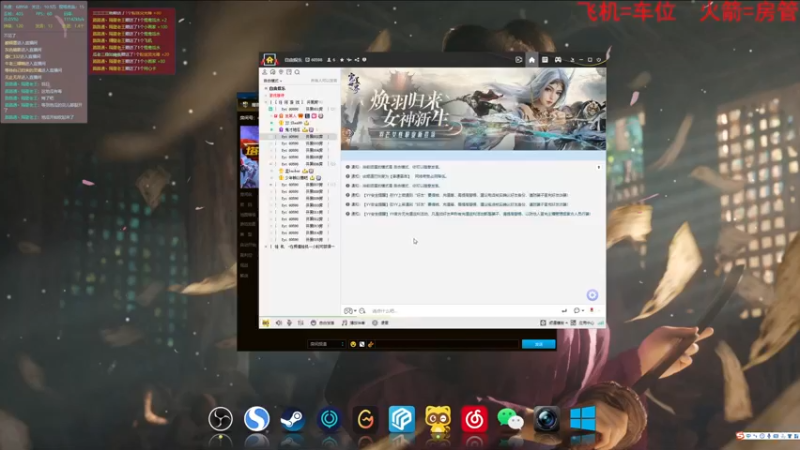
Task: Click the red icon at chat input right end
Action: point(592,310)
